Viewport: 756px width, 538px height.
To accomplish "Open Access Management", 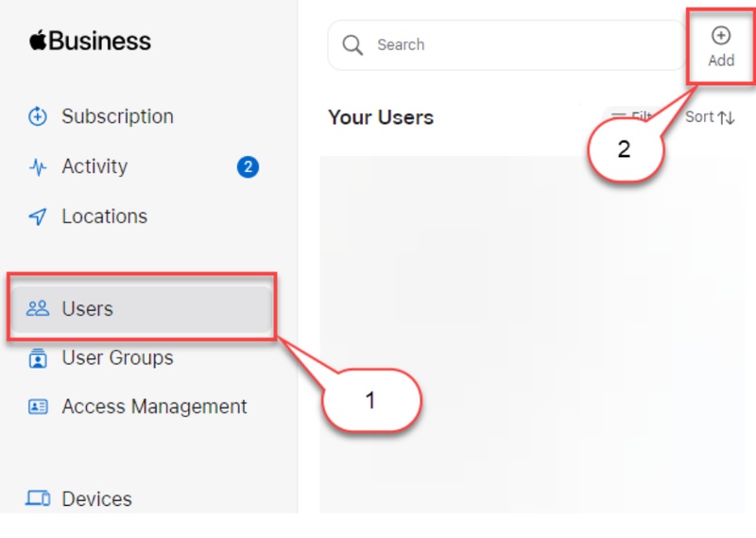I will (154, 407).
